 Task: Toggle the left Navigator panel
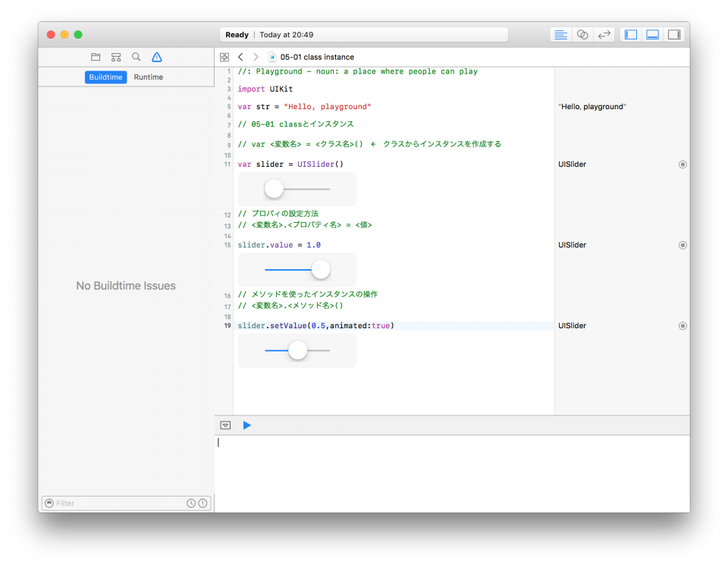pyautogui.click(x=631, y=35)
